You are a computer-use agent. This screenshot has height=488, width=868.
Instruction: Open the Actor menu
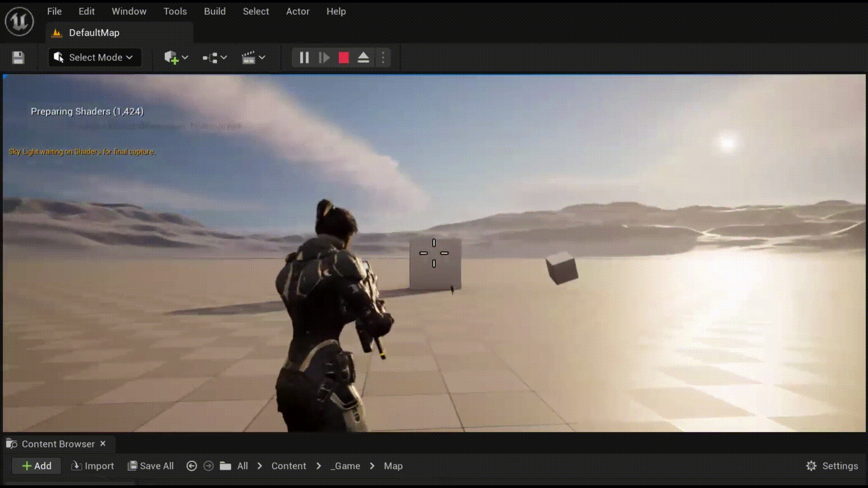point(297,11)
